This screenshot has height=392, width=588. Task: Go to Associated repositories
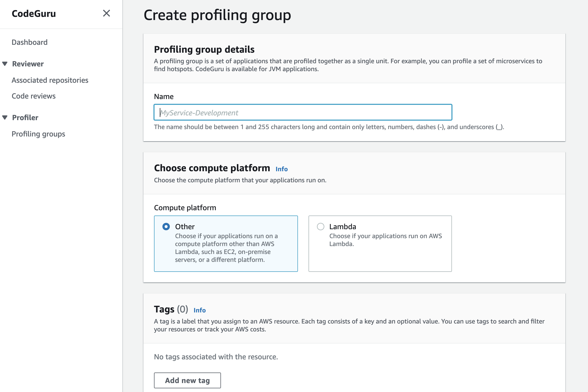pos(50,80)
